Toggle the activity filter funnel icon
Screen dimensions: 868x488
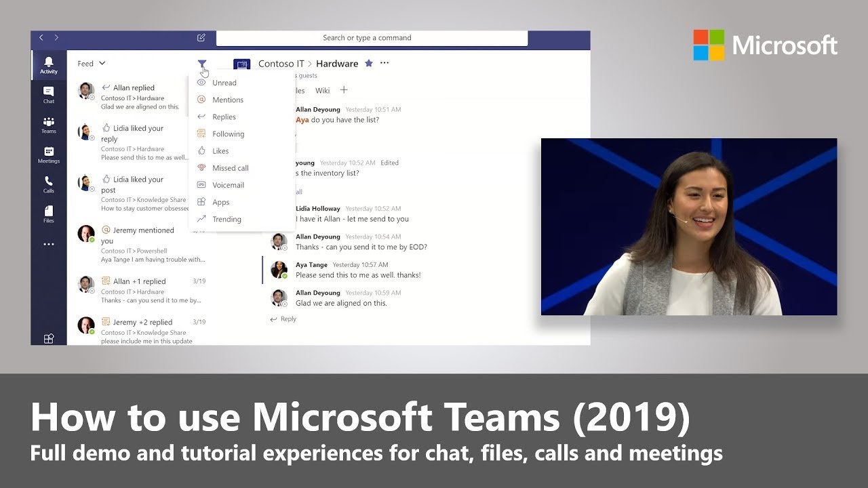pos(202,64)
